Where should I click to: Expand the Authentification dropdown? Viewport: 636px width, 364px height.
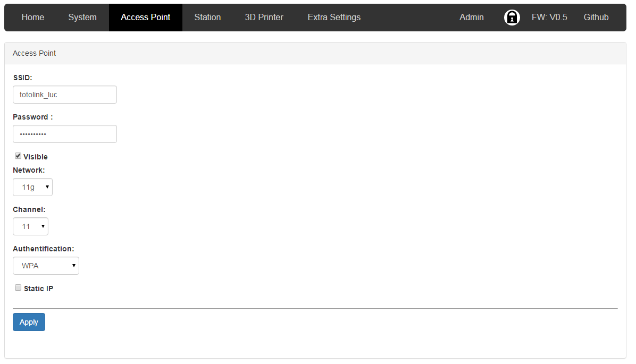tap(46, 266)
